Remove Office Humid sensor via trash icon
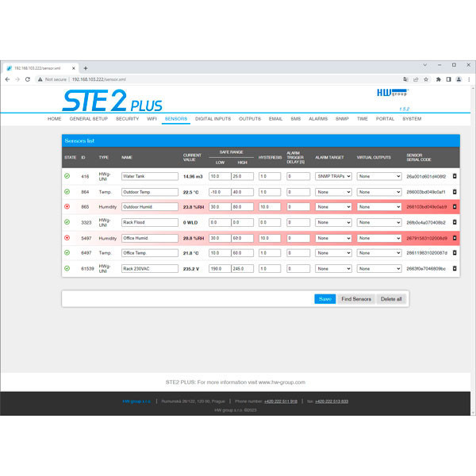 pyautogui.click(x=455, y=238)
